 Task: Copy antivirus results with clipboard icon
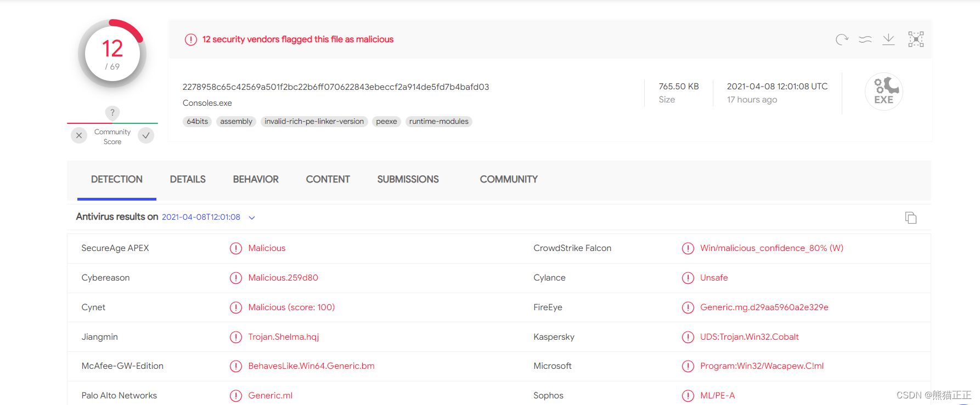pos(911,218)
